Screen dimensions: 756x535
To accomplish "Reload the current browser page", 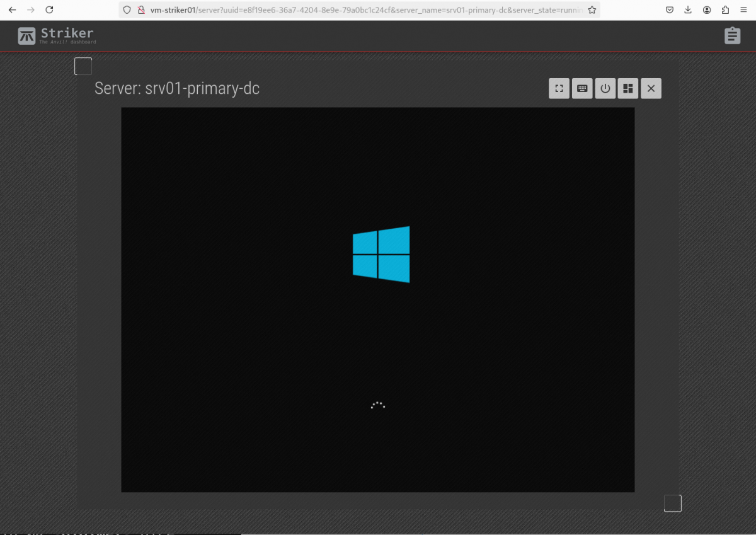I will point(49,10).
